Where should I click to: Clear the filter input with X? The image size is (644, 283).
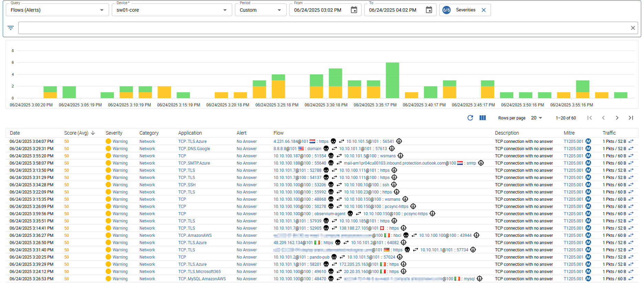633,28
